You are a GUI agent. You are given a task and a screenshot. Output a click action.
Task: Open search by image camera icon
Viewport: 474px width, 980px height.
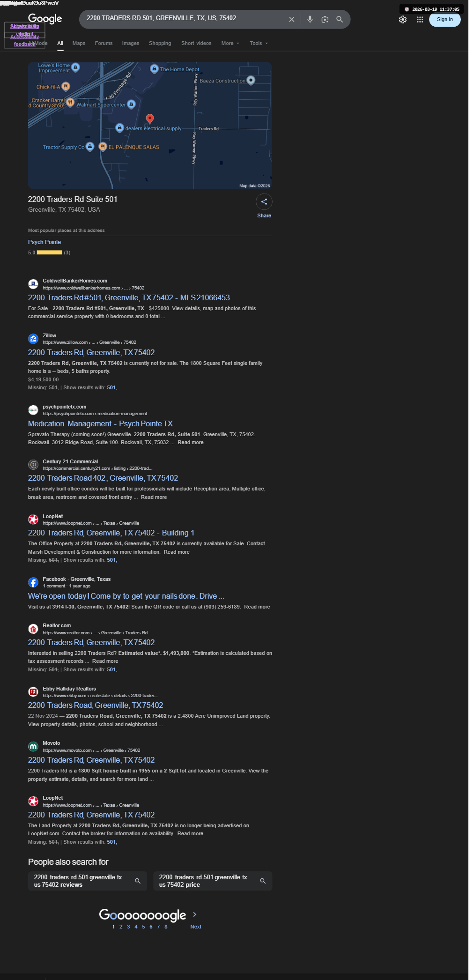[325, 19]
